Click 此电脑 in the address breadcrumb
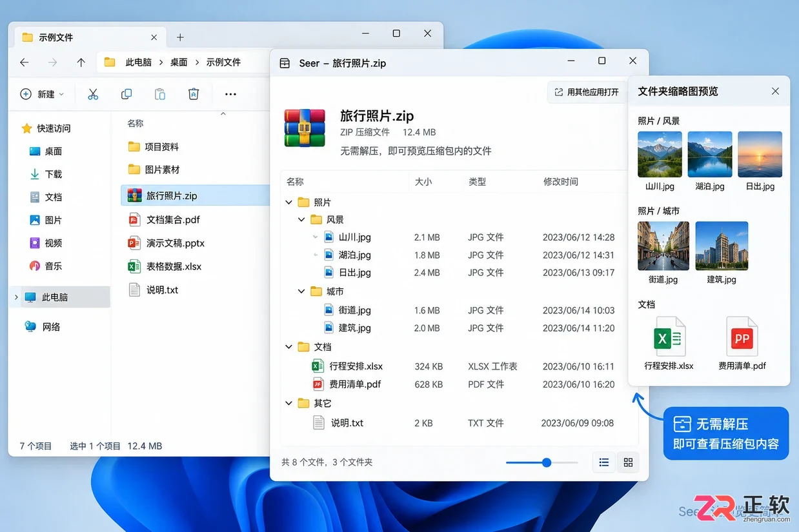 [139, 63]
